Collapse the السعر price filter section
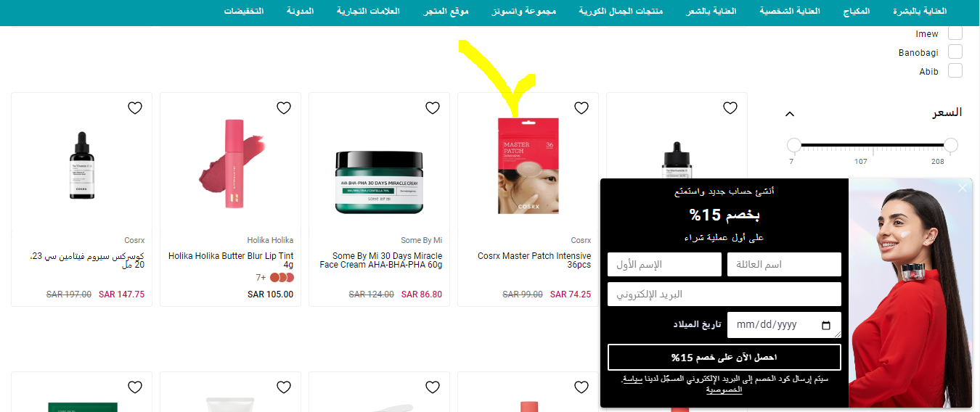Viewport: 980px width, 412px height. click(x=791, y=114)
